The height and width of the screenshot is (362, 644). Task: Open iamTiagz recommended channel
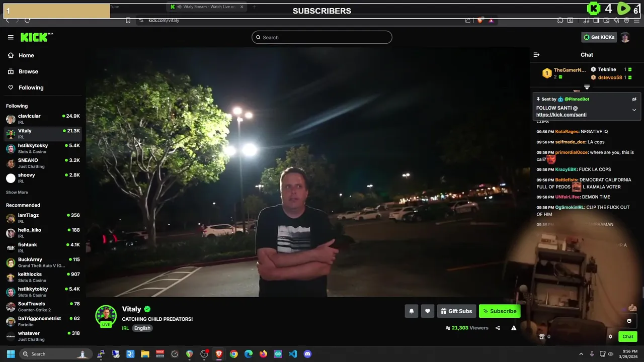click(x=43, y=218)
